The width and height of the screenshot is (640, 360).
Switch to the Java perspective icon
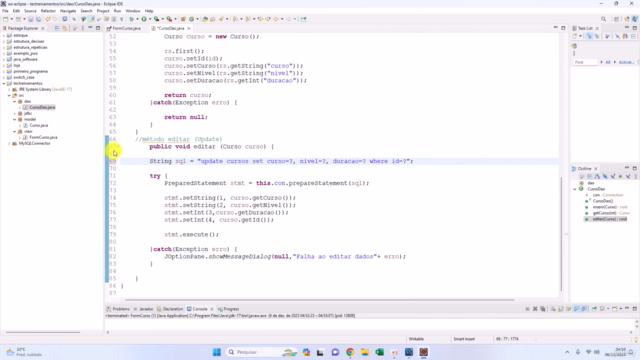pos(635,19)
